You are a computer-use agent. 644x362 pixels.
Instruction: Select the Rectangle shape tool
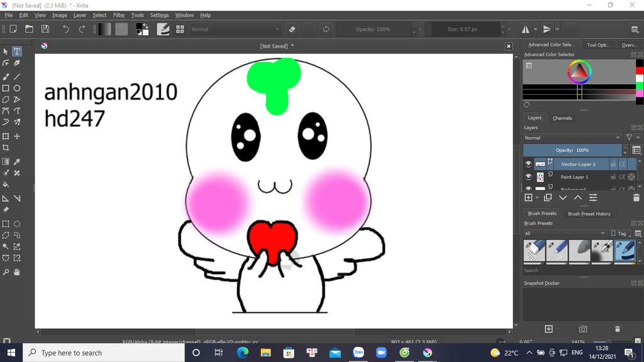pos(6,88)
